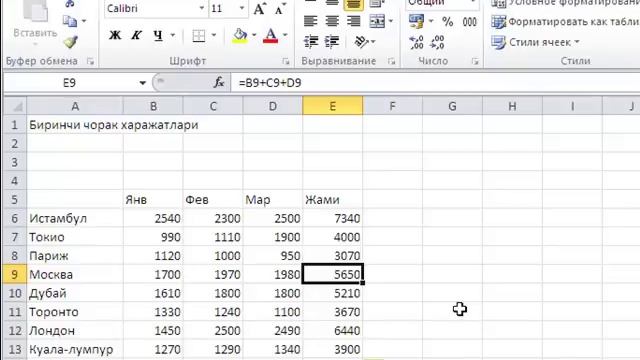Screen dimensions: 640x360
Task: Open the font size 11 dropdown
Action: [242, 8]
